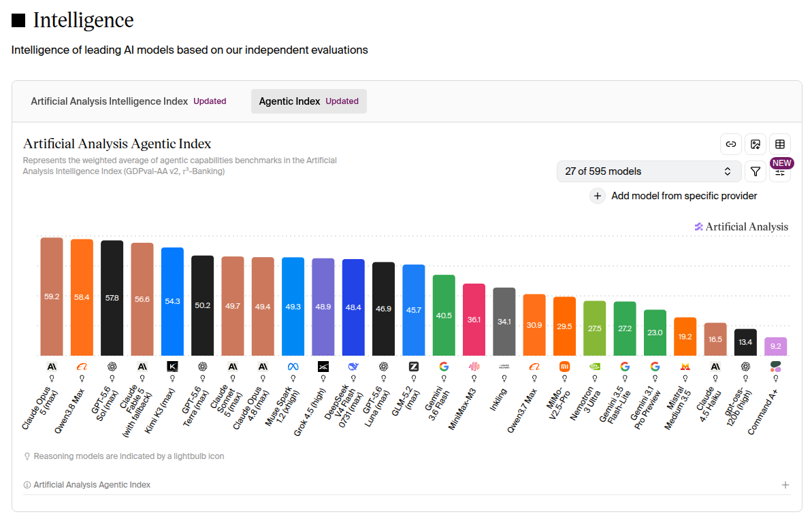Select the Agentic Index tab
This screenshot has width=812, height=525.
tap(308, 101)
